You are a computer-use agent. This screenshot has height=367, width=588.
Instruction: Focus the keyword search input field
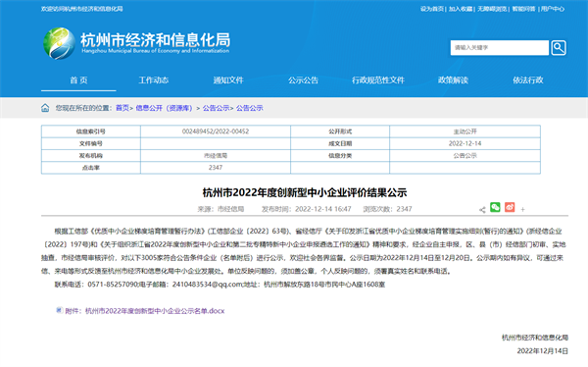[x=500, y=48]
